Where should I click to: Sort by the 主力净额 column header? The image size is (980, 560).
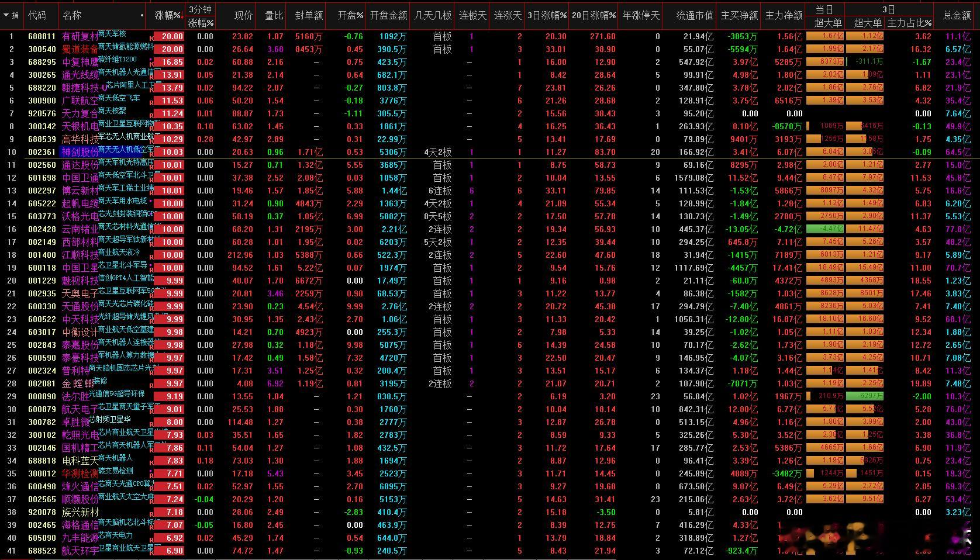click(x=784, y=16)
